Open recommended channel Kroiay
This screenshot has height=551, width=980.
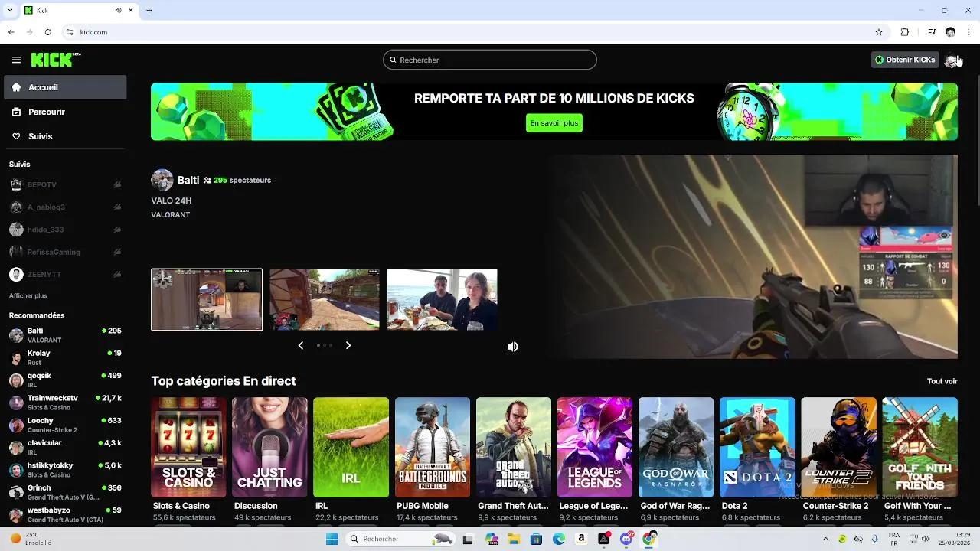pos(65,357)
